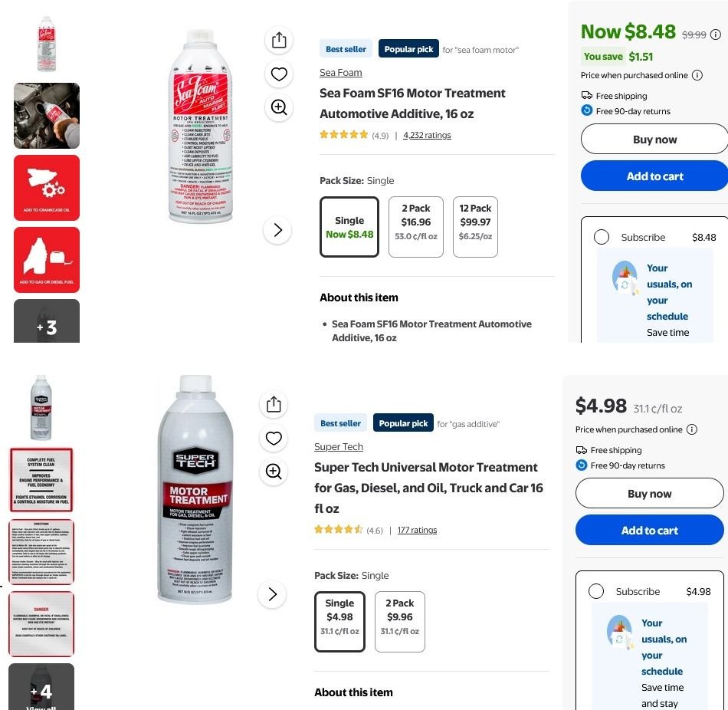The image size is (728, 710).
Task: Zoom into Sea Foam product image
Action: [279, 107]
